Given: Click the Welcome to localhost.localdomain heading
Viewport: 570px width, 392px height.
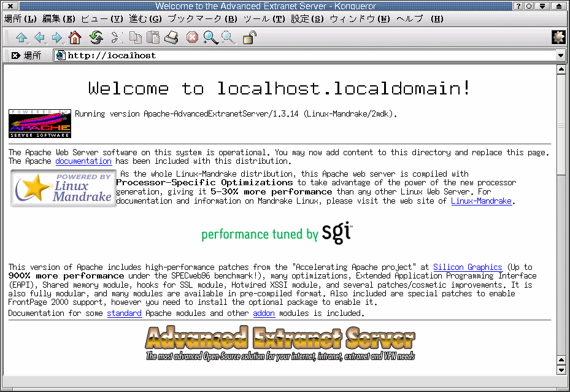Looking at the screenshot, I should point(280,88).
